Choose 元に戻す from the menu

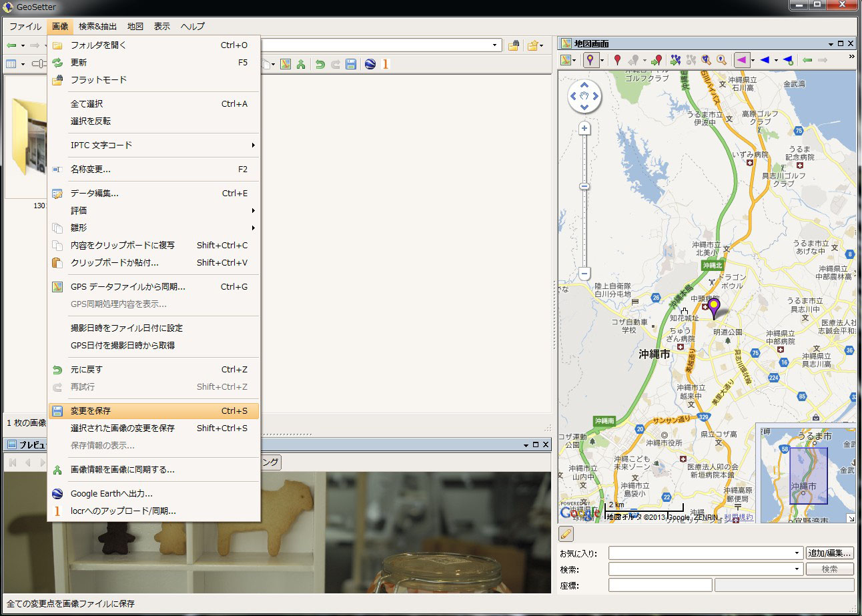pyautogui.click(x=153, y=370)
